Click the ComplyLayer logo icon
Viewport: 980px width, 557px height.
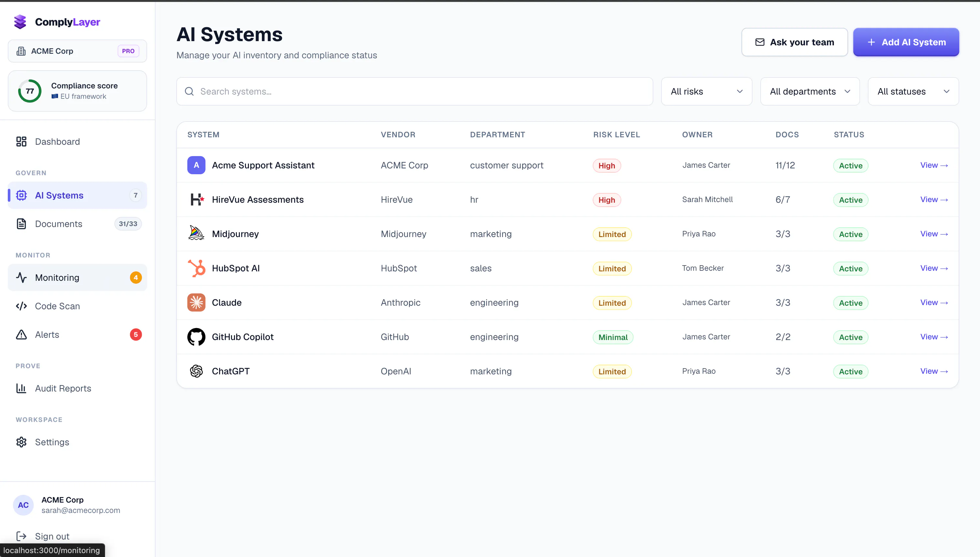tap(20, 22)
